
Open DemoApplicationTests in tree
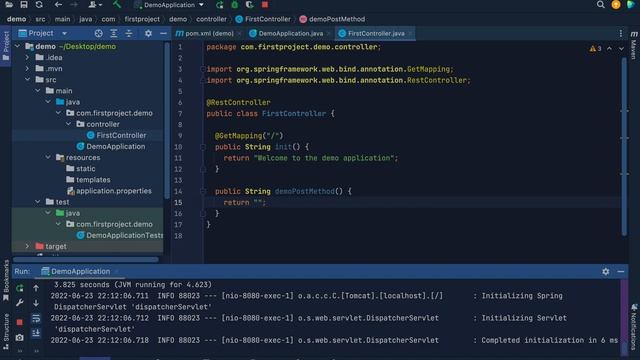point(120,235)
